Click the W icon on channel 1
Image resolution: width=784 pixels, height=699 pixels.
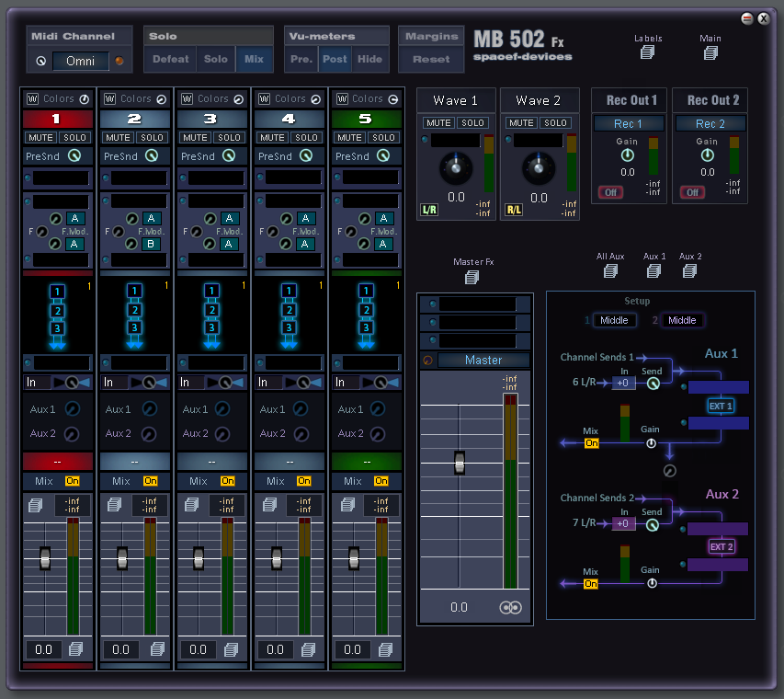coord(32,98)
